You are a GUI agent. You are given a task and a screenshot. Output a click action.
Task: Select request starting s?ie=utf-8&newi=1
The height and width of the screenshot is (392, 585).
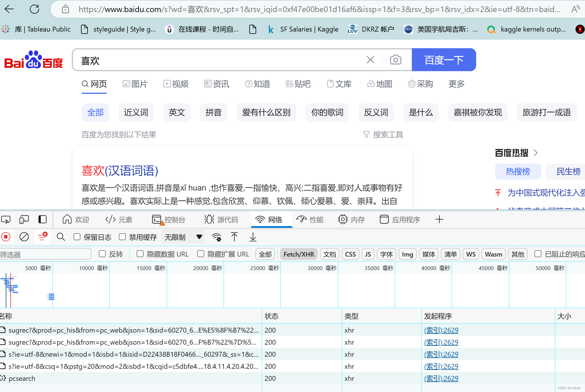(292, 354)
